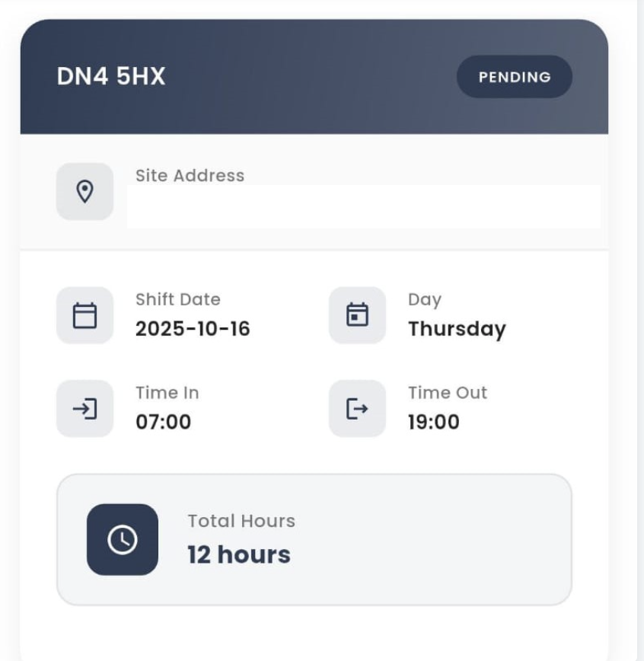644x661 pixels.
Task: Click the Site Address label
Action: coord(190,175)
